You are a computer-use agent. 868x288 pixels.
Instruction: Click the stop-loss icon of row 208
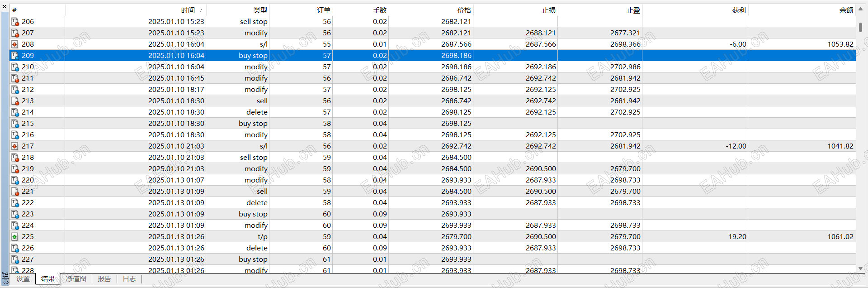[15, 44]
